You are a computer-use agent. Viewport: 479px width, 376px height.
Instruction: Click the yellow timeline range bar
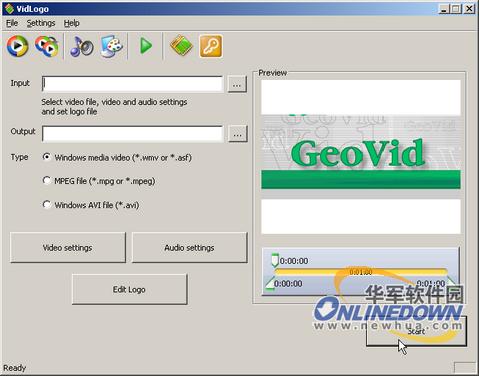coord(361,272)
